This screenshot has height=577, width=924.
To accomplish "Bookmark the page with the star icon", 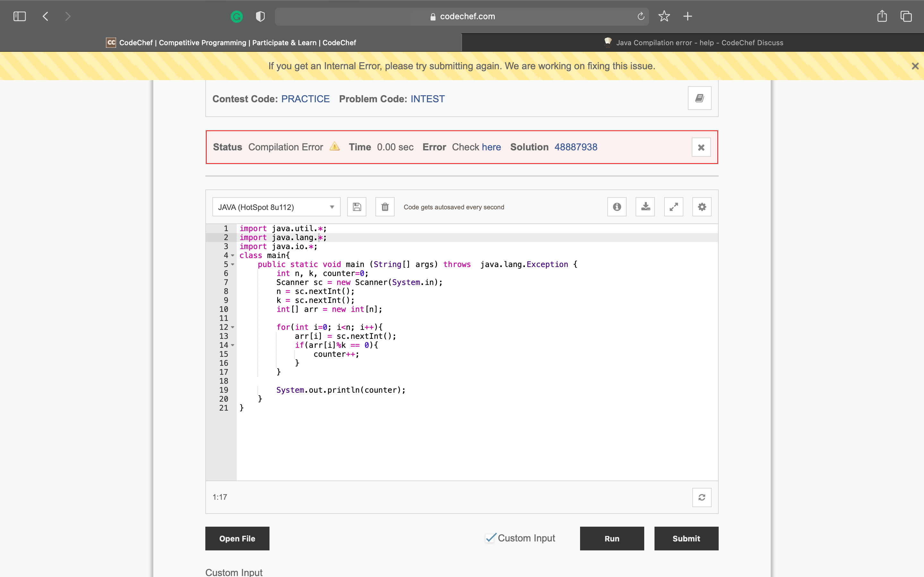I will click(x=664, y=16).
